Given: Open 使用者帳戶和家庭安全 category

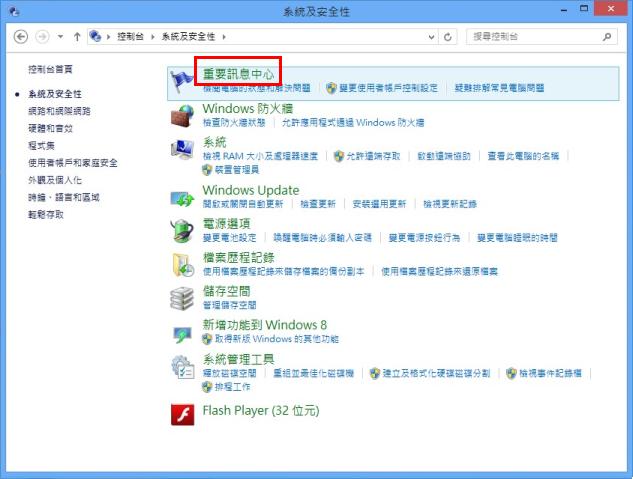Looking at the screenshot, I should click(73, 163).
